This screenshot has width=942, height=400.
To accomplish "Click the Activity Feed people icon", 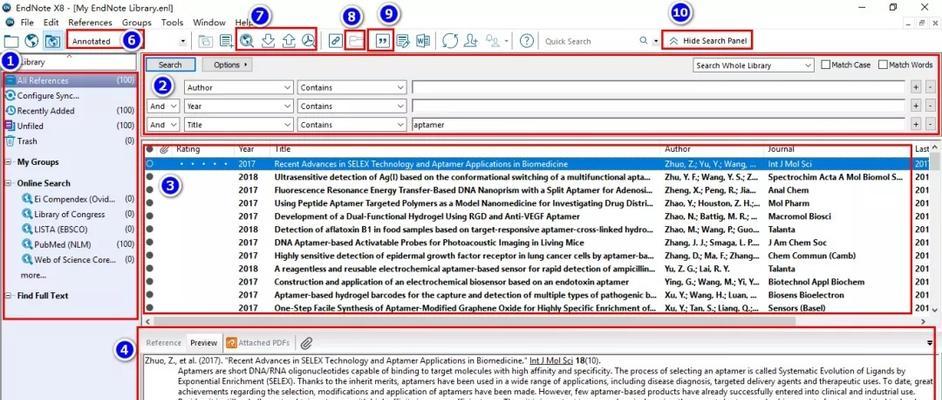I will coord(493,41).
